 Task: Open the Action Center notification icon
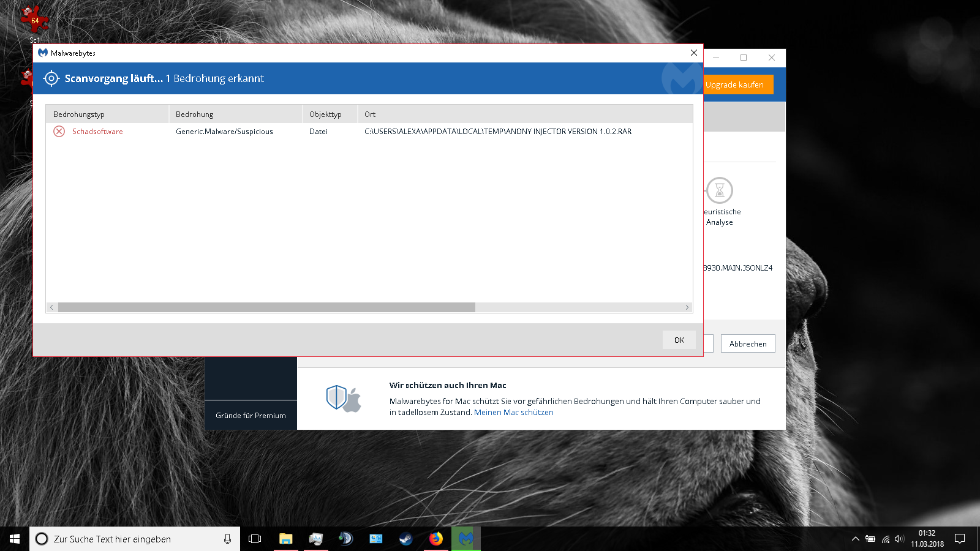click(x=960, y=539)
